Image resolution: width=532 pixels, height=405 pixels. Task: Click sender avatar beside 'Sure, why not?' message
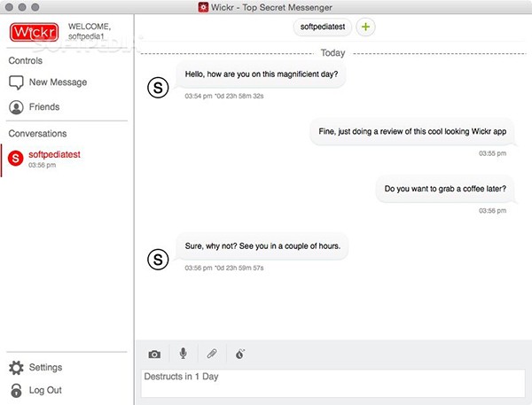[x=158, y=260]
